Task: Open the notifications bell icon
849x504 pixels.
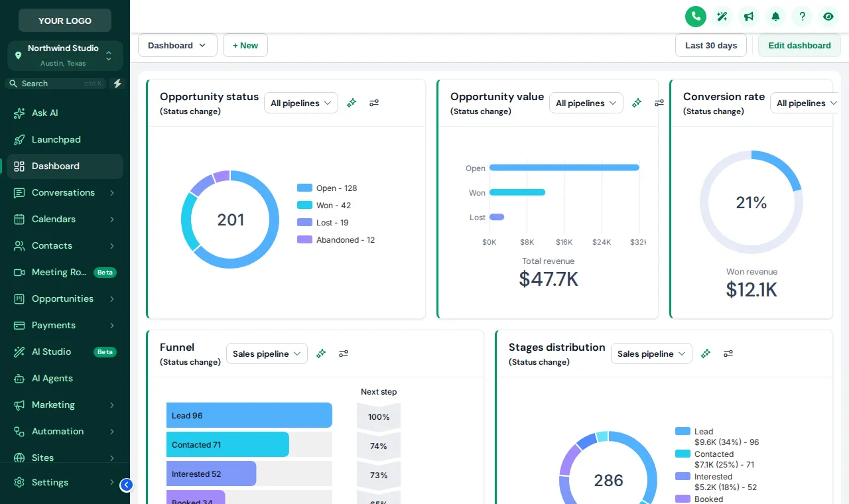Action: click(x=775, y=17)
